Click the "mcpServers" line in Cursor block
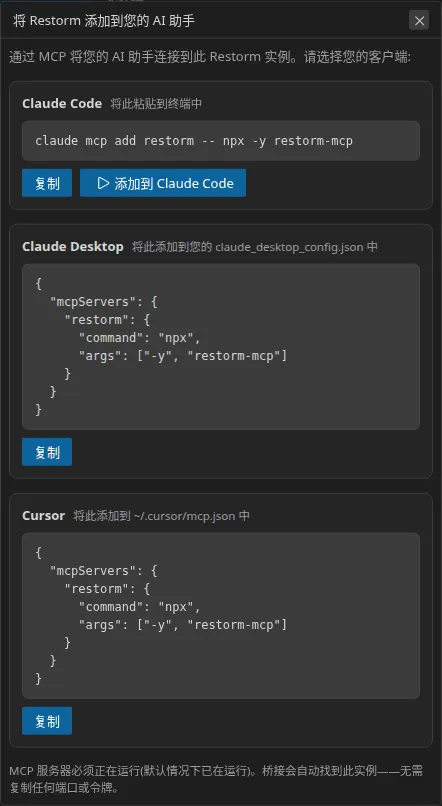Image resolution: width=442 pixels, height=806 pixels. 103,571
